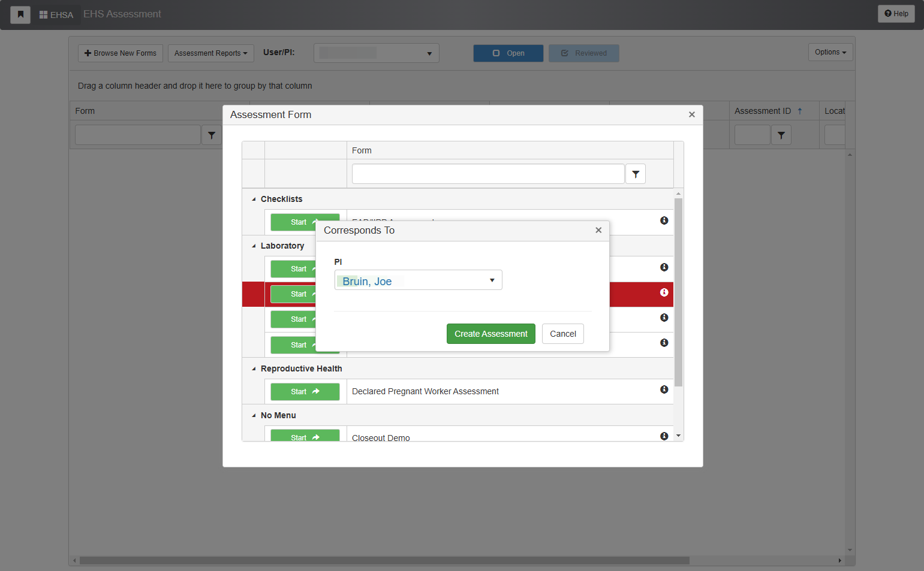Open the Assessment Reports dropdown
This screenshot has width=924, height=571.
click(x=211, y=53)
